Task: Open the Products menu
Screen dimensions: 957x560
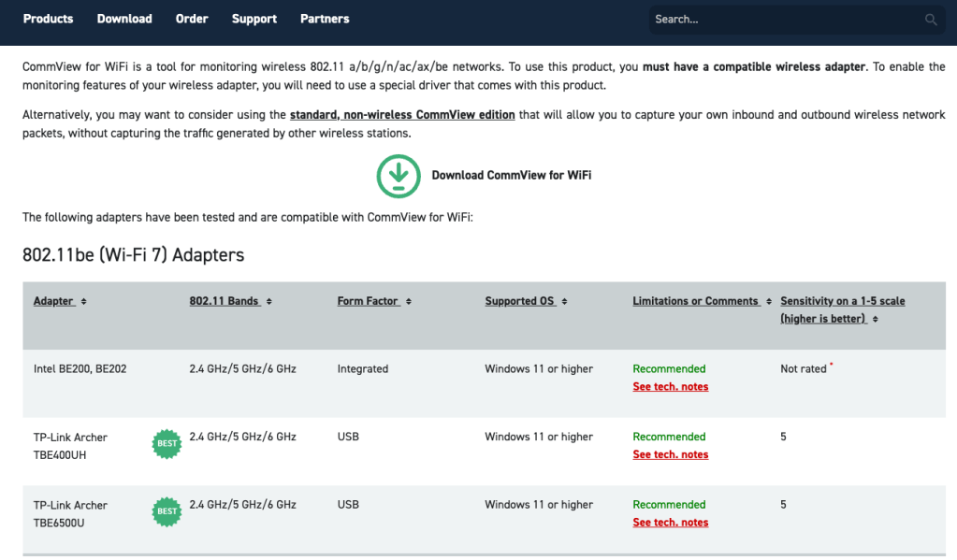Action: pos(48,19)
